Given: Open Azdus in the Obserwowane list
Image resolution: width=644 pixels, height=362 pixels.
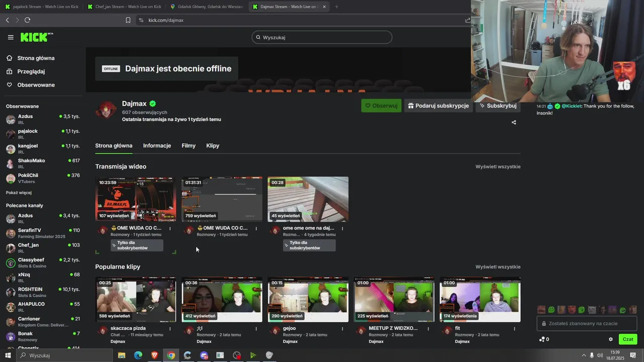Looking at the screenshot, I should point(43,119).
